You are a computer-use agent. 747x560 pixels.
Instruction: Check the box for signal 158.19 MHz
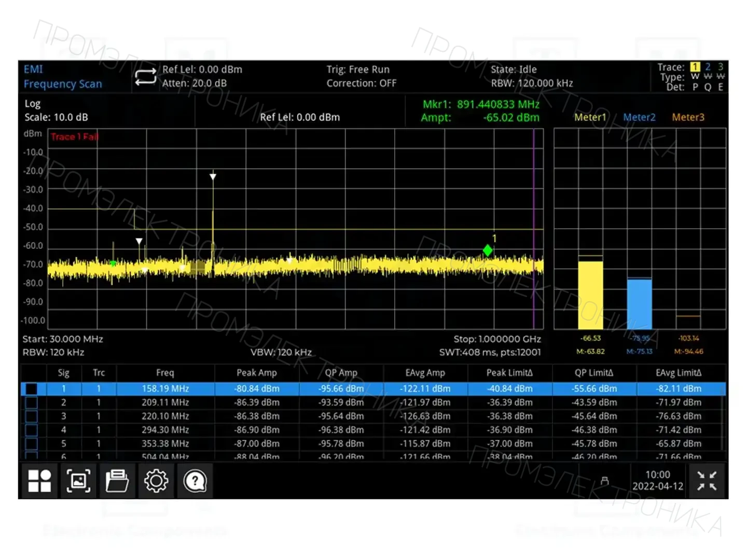click(32, 388)
